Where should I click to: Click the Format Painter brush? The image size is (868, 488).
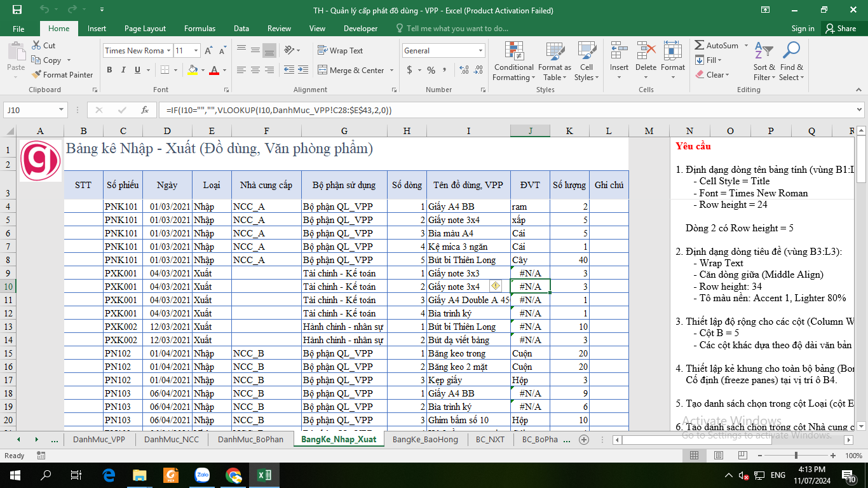tap(62, 75)
